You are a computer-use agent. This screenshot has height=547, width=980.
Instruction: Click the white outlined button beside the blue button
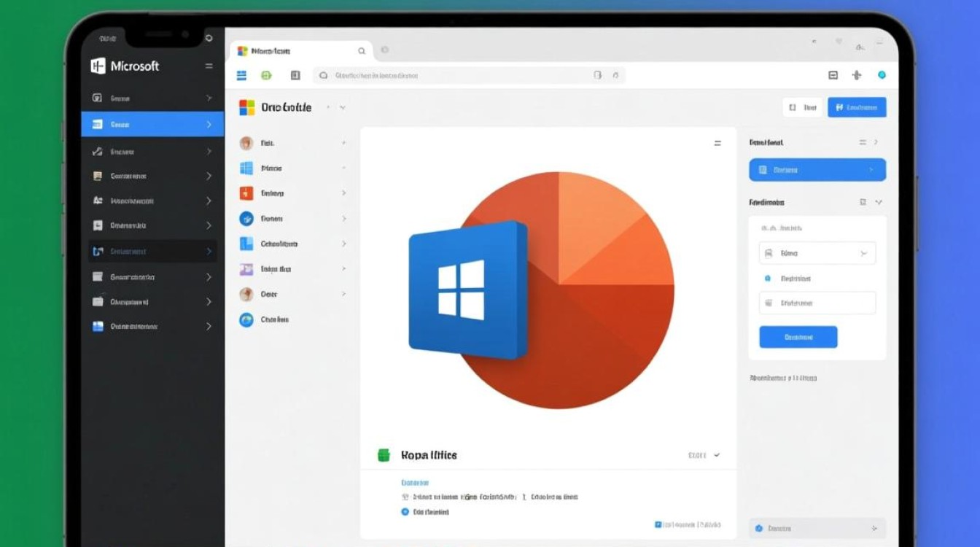tap(802, 107)
